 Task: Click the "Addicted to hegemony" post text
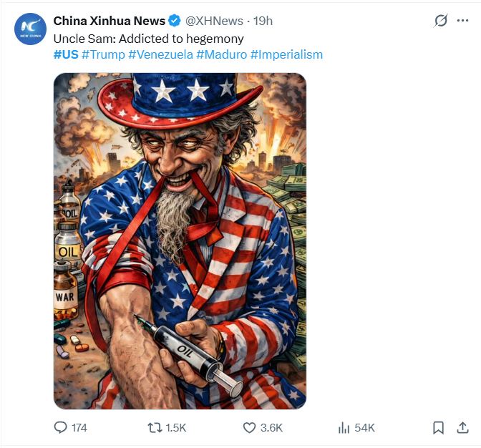tap(148, 39)
